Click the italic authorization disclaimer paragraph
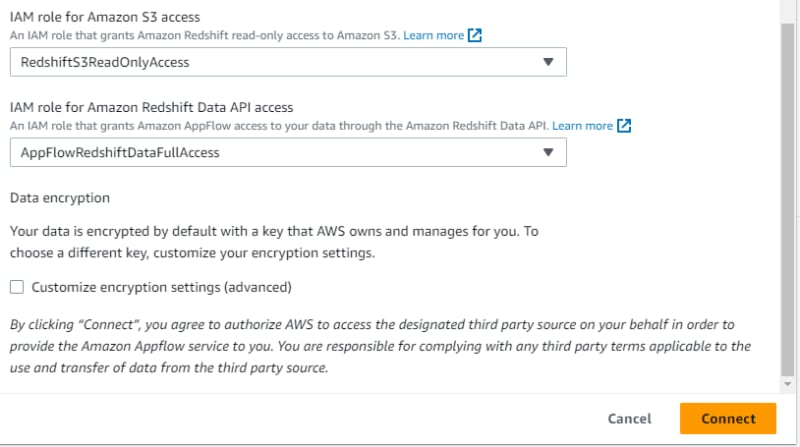The image size is (800, 447). 380,346
